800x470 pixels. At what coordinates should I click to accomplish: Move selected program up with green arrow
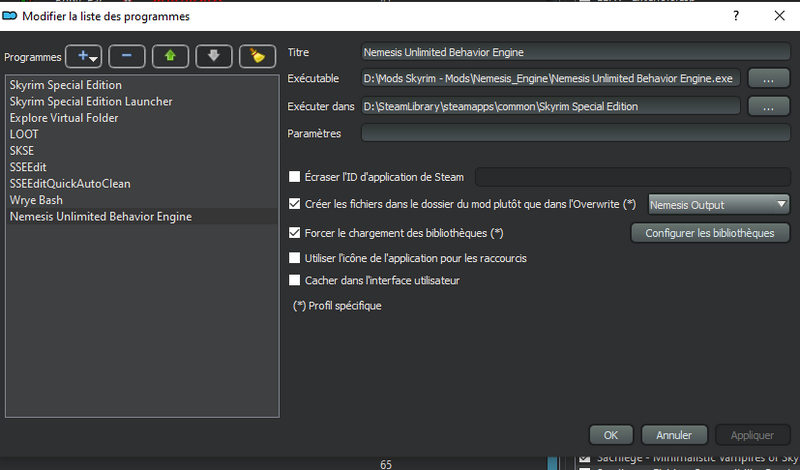click(x=170, y=57)
